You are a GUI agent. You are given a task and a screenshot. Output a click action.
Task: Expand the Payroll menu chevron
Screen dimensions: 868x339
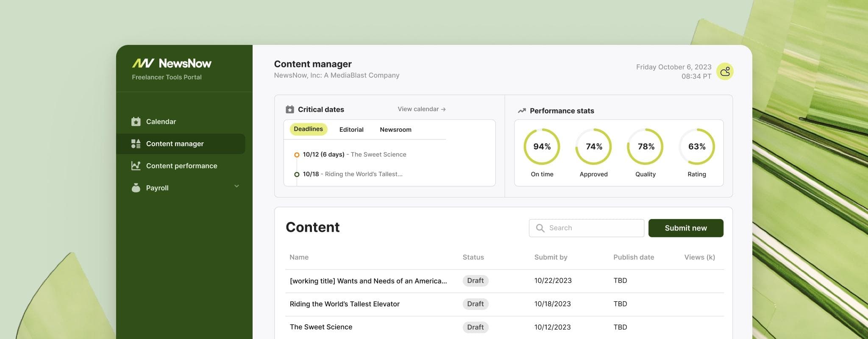[236, 186]
